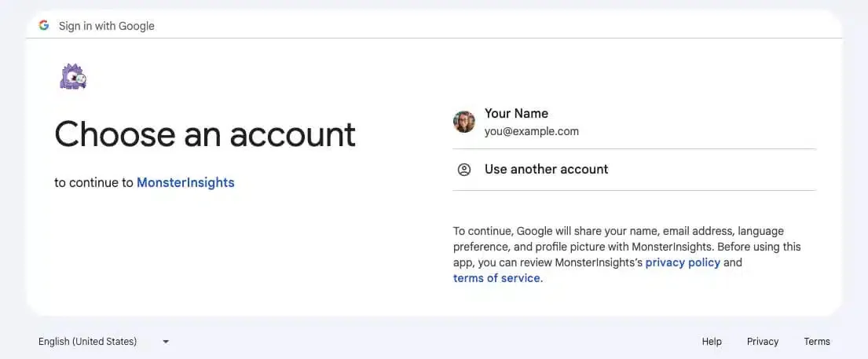The width and height of the screenshot is (868, 359).
Task: Choose Use another account option
Action: (x=634, y=170)
